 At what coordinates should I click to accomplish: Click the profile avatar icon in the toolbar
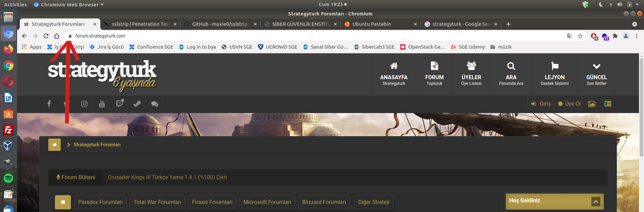pyautogui.click(x=626, y=36)
